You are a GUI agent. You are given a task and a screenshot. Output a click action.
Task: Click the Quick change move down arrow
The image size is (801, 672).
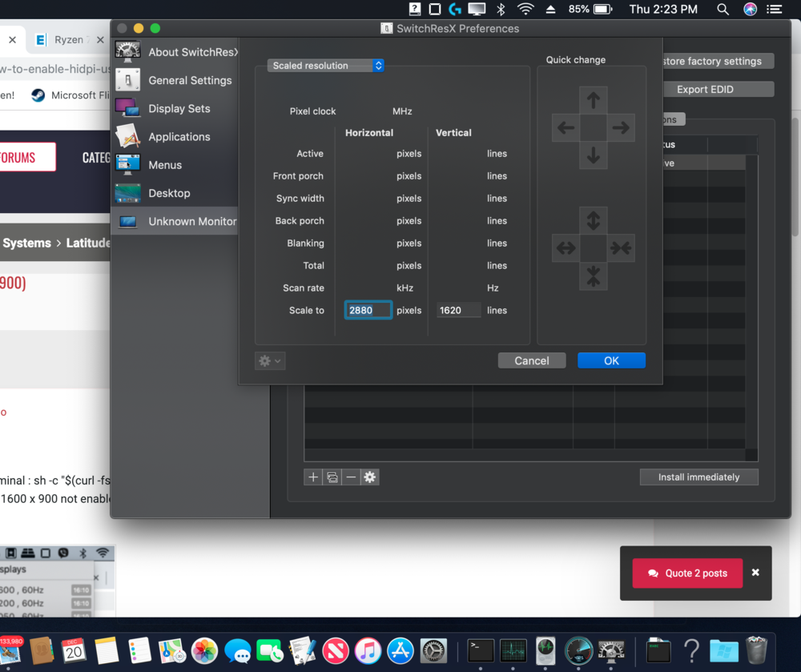pyautogui.click(x=593, y=155)
